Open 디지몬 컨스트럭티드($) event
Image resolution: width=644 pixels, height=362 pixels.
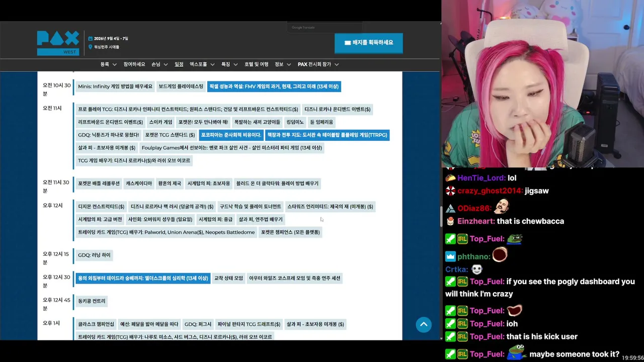(101, 207)
